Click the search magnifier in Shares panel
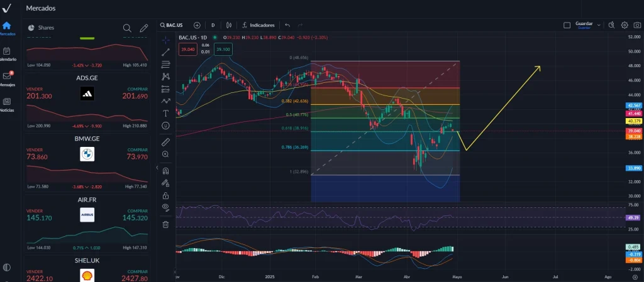The width and height of the screenshot is (644, 282). pyautogui.click(x=127, y=28)
